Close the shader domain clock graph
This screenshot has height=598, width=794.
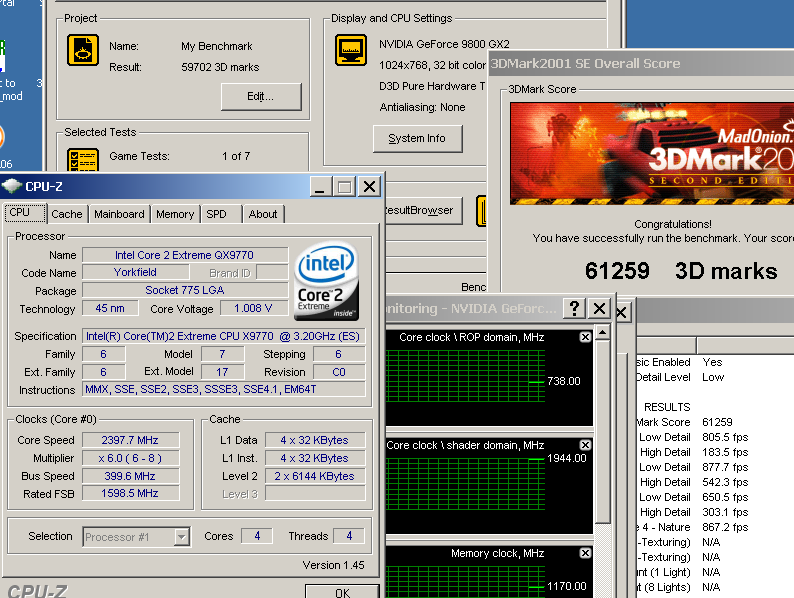pos(585,445)
